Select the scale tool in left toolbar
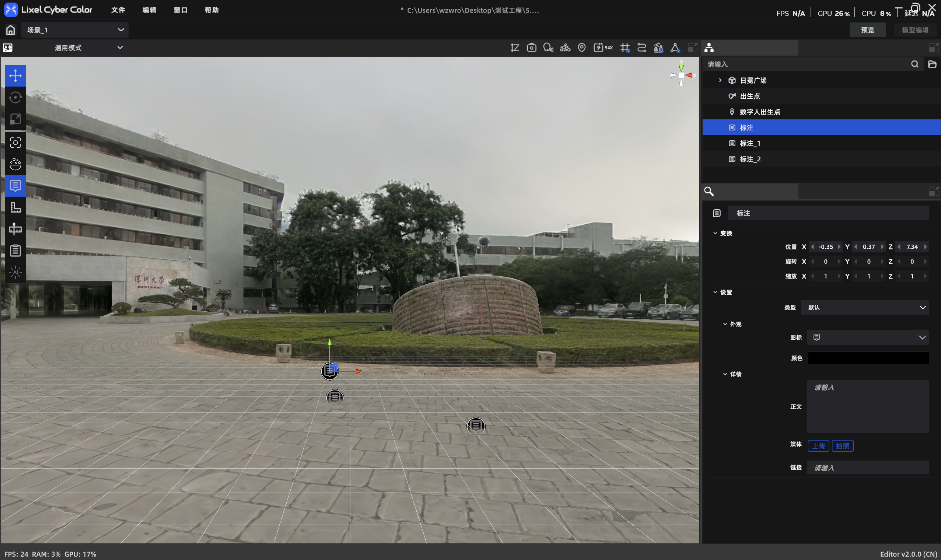The height and width of the screenshot is (560, 941). click(x=15, y=119)
